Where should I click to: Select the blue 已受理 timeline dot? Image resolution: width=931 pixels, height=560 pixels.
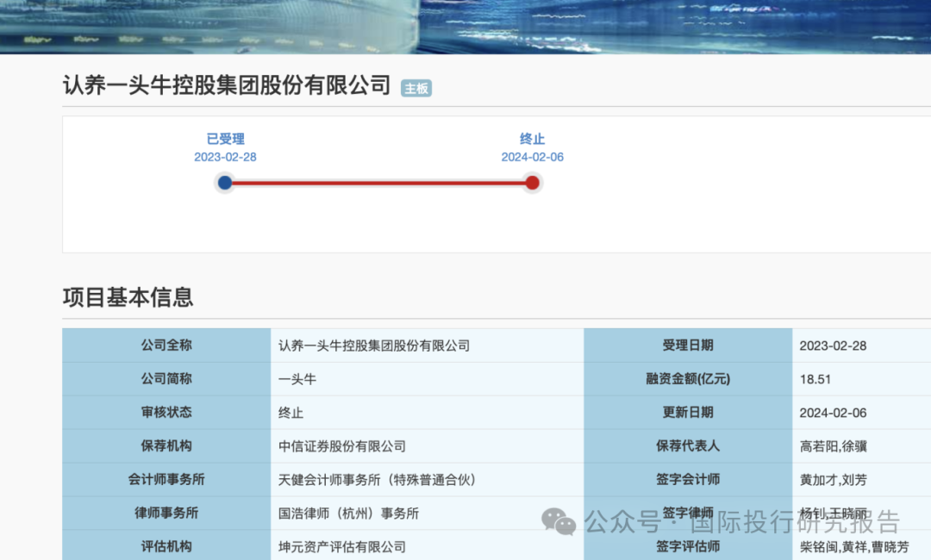click(x=225, y=183)
